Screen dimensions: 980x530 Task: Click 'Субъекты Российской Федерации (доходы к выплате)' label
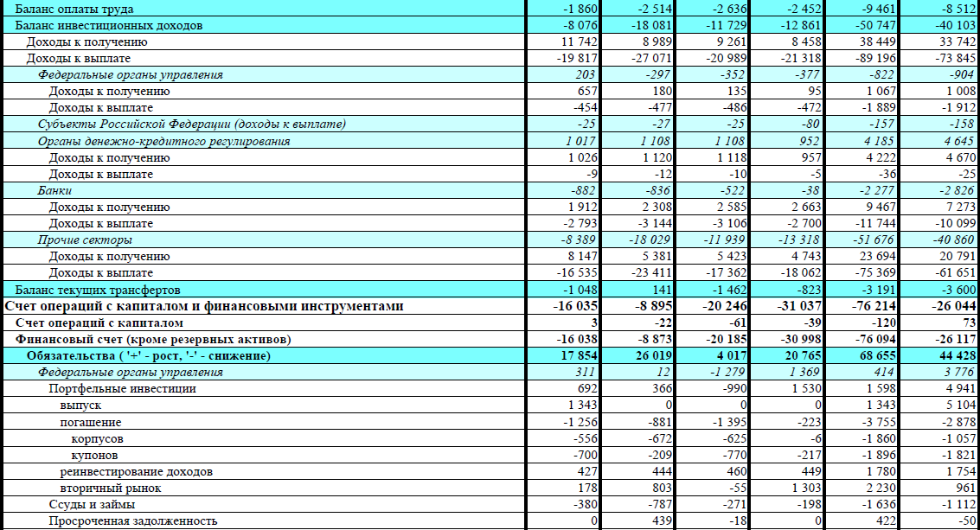pos(191,124)
